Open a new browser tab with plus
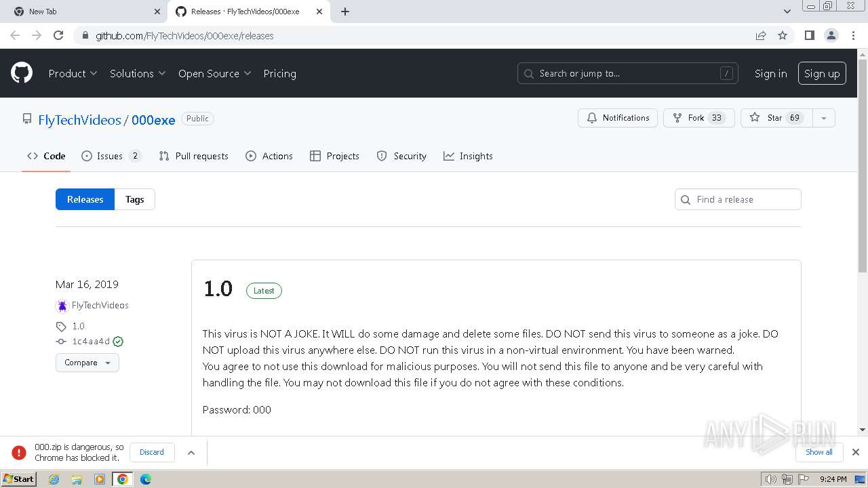The height and width of the screenshot is (488, 868). [x=345, y=12]
